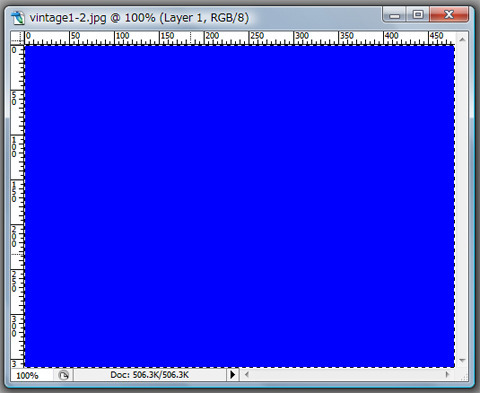Minimize the vintage1-2.jpg document window
The image size is (480, 393).
point(394,15)
